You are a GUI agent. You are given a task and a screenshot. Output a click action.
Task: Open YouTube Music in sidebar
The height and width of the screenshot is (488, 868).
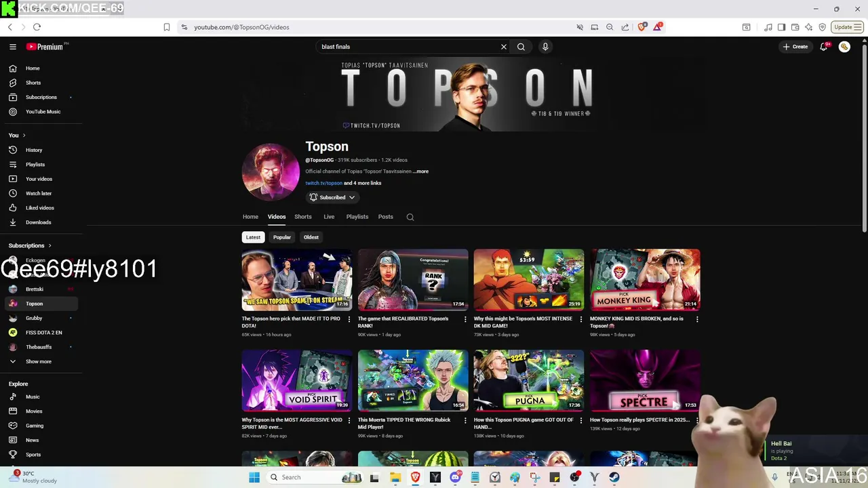41,111
